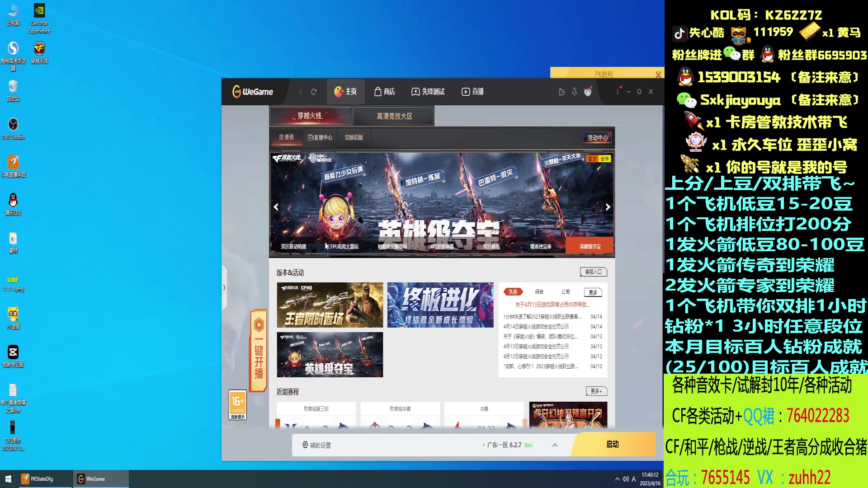Expand the collapsed left side panel arrow
Screen dimensions: 868x488
[x=224, y=287]
